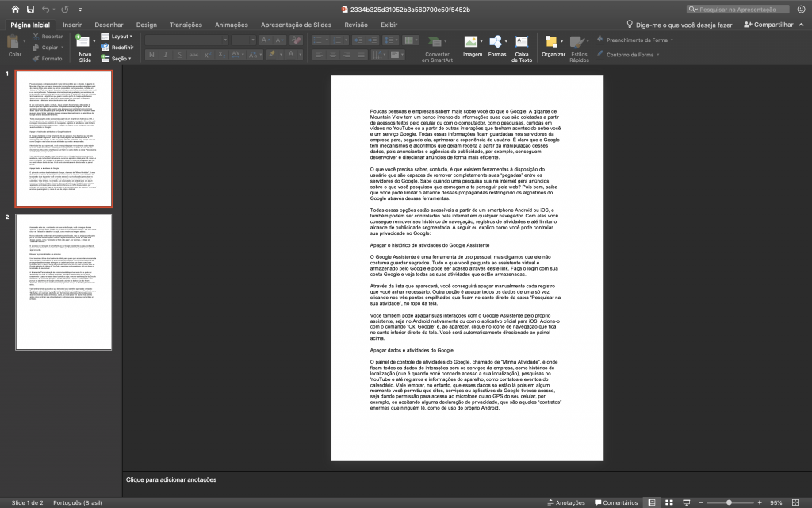
Task: Increase the list indent level
Action: tap(372, 40)
